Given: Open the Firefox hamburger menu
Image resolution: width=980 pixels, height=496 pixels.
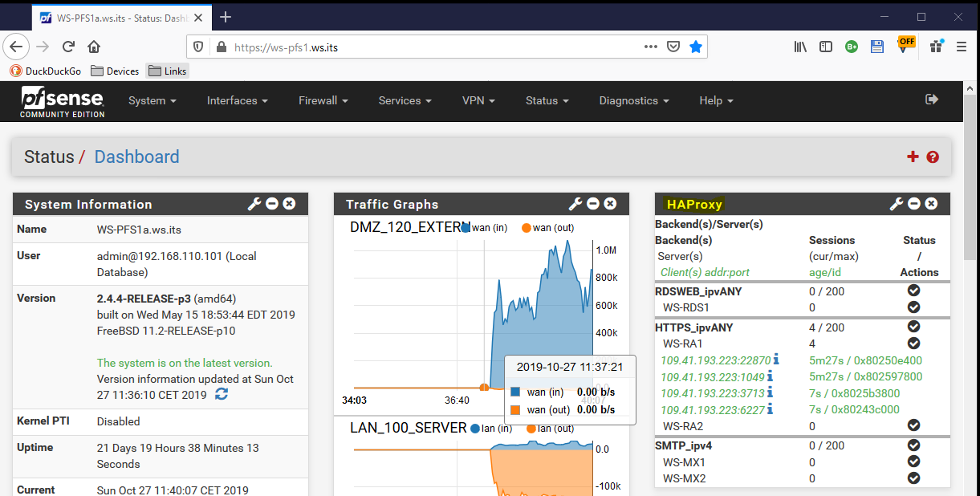Looking at the screenshot, I should pyautogui.click(x=962, y=47).
